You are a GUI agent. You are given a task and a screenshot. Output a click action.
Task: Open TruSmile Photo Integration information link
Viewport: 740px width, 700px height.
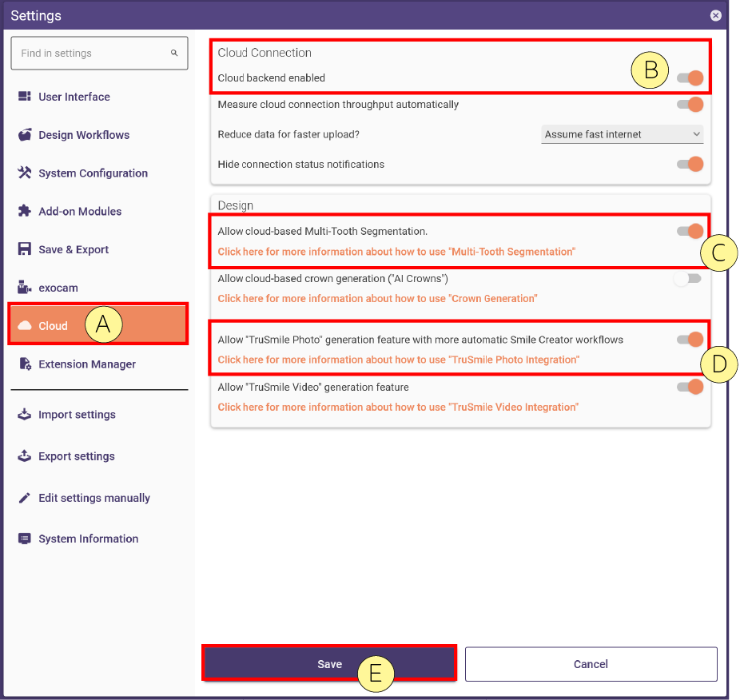click(398, 360)
